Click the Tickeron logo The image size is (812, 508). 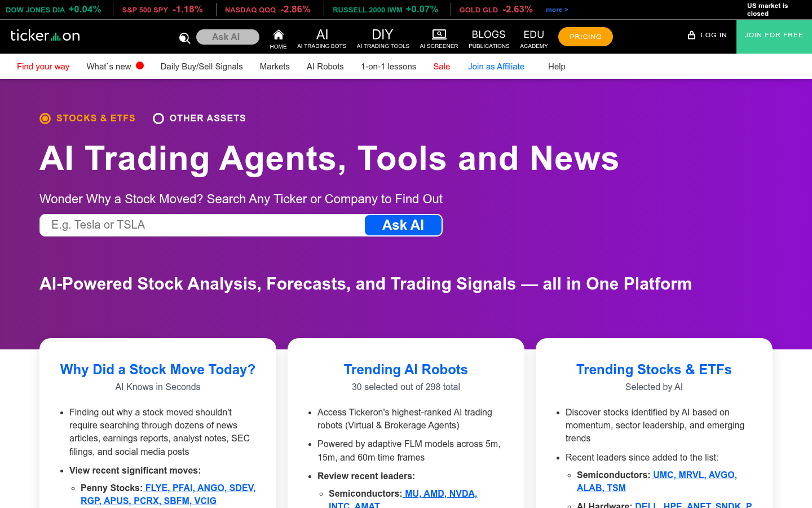point(45,36)
